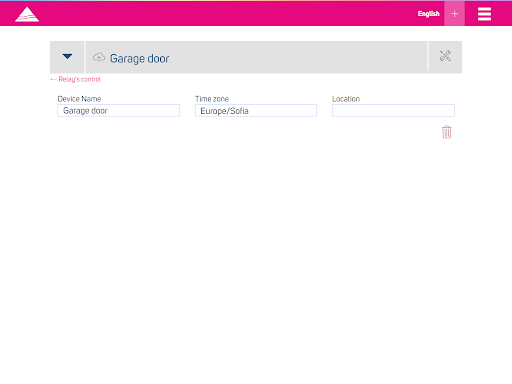Delete the device with trash icon
The image size is (512, 384).
tap(447, 132)
